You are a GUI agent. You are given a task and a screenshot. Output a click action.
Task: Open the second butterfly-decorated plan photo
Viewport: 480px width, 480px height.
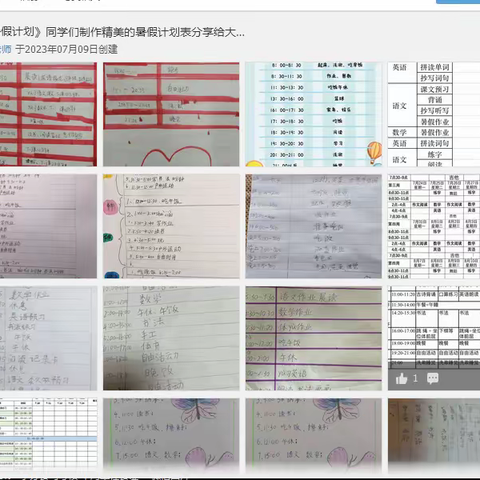pos(313,436)
